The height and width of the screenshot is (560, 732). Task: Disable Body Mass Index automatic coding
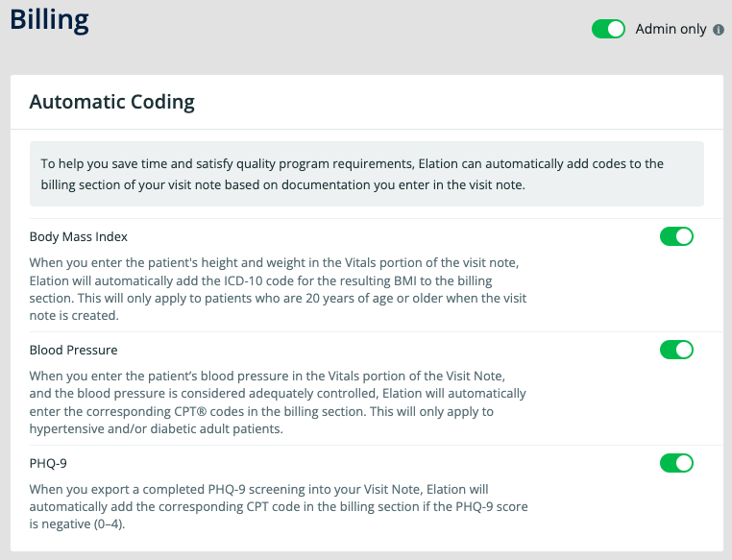tap(676, 236)
